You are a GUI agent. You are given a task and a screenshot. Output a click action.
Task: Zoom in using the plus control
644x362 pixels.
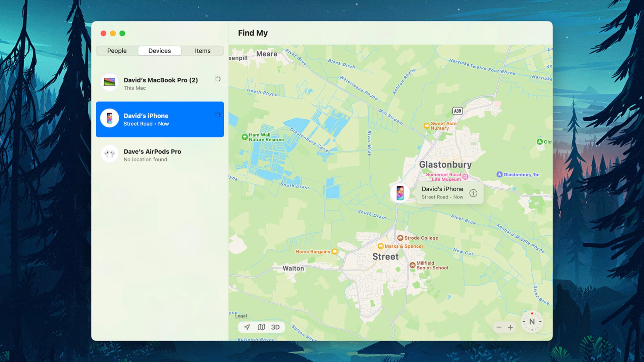click(511, 327)
